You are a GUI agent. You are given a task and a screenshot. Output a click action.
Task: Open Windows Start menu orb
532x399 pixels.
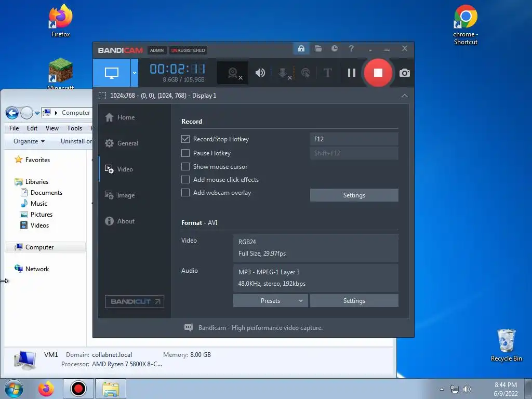(x=14, y=389)
